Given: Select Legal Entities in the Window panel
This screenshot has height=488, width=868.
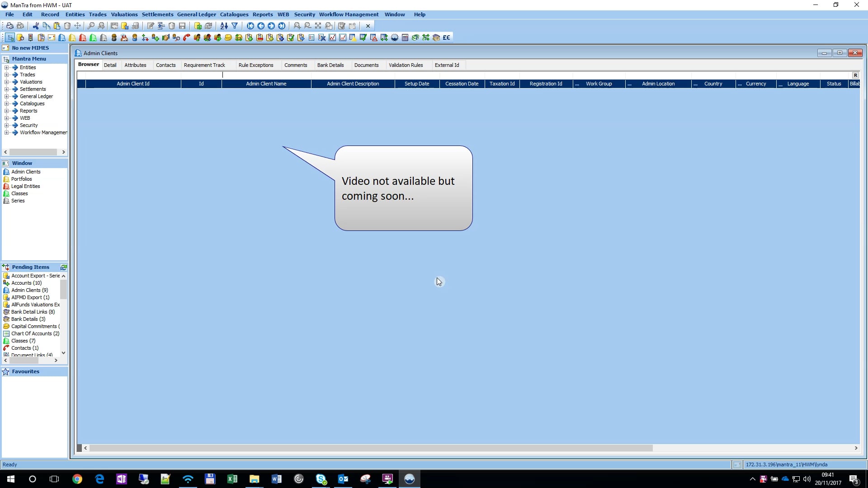Looking at the screenshot, I should [25, 186].
